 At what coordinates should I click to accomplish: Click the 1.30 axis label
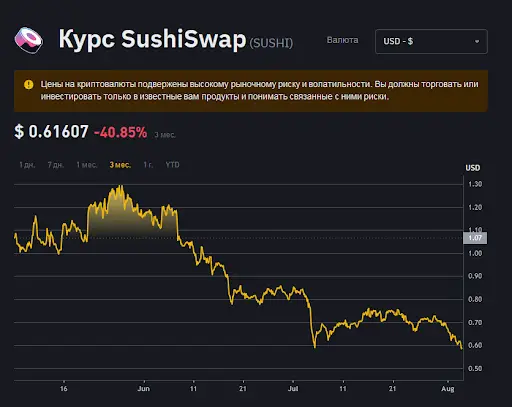pos(475,184)
